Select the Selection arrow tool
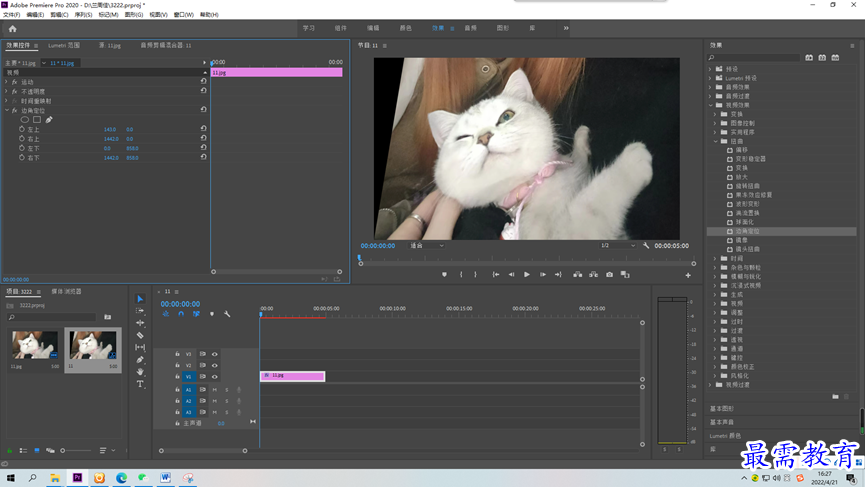Image resolution: width=865 pixels, height=487 pixels. pos(140,299)
